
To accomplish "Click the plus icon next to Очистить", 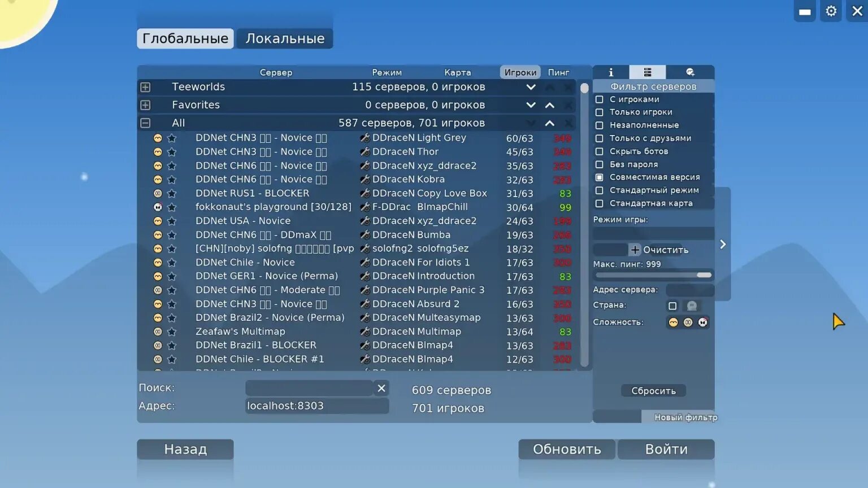I will click(x=635, y=250).
